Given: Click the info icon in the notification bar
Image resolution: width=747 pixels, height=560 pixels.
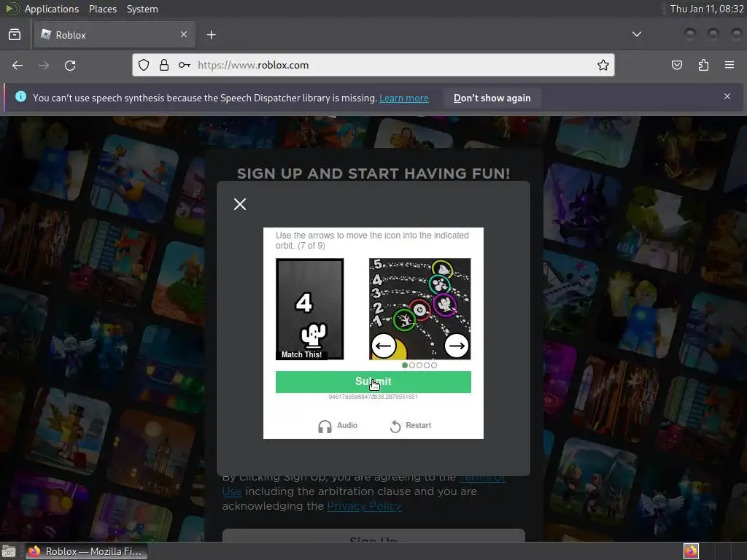Looking at the screenshot, I should click(x=20, y=97).
